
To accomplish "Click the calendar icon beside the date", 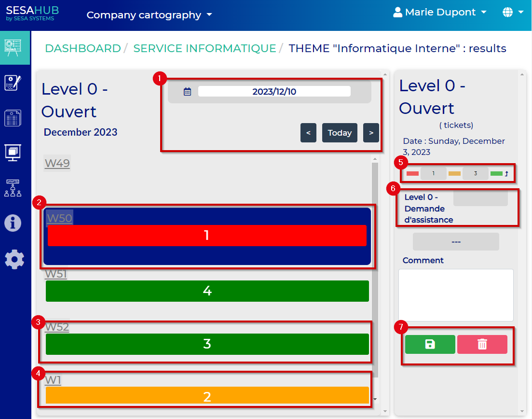I will coord(188,92).
